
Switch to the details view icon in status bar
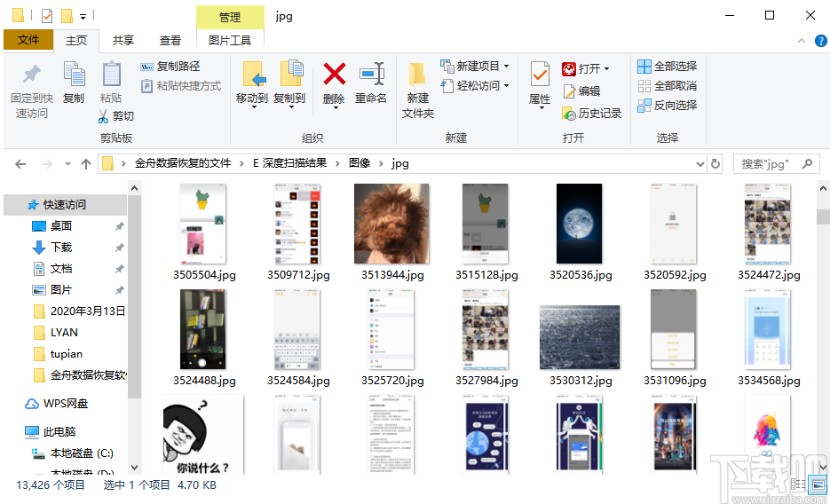pos(797,484)
